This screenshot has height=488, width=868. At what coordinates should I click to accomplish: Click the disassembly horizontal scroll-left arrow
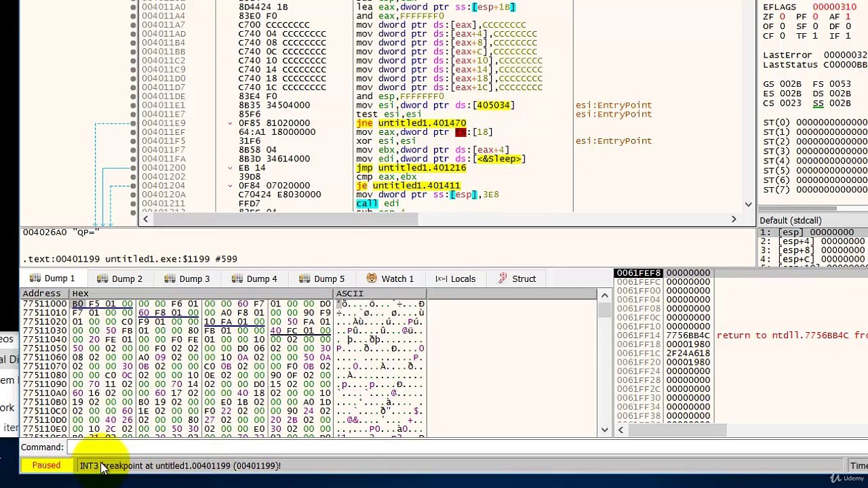click(145, 219)
